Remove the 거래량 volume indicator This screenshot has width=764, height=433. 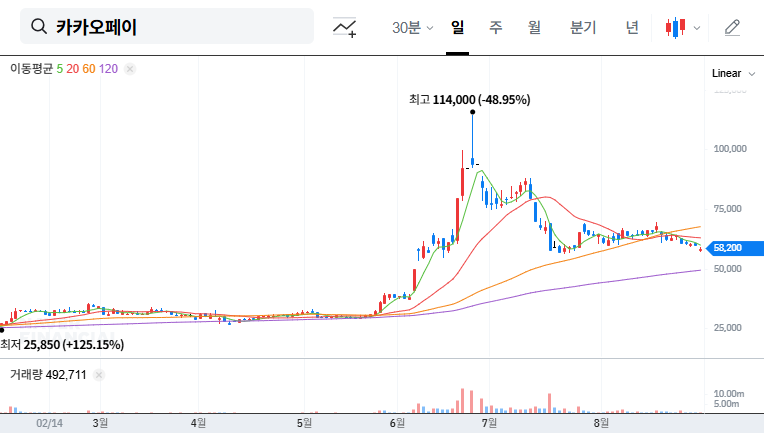click(99, 375)
